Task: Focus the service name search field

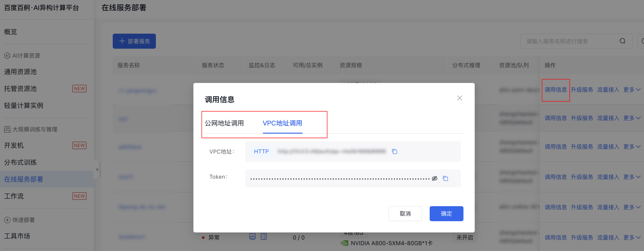Action: tap(570, 41)
